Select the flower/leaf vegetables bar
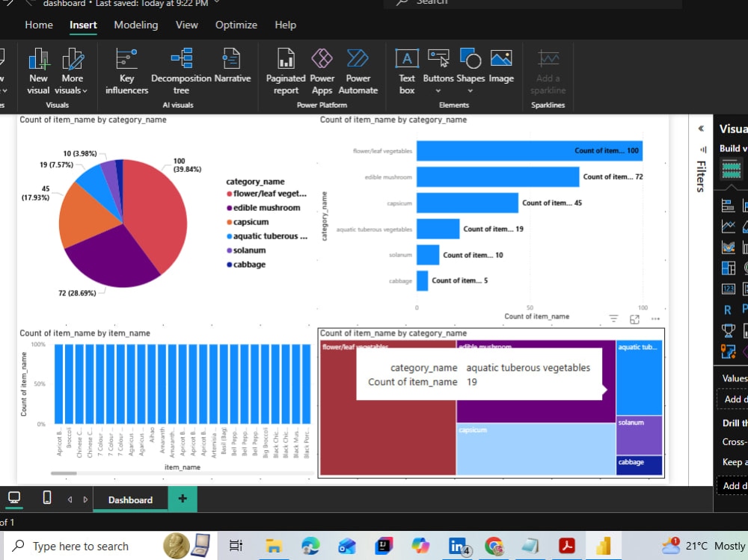The width and height of the screenshot is (748, 560). tap(530, 151)
